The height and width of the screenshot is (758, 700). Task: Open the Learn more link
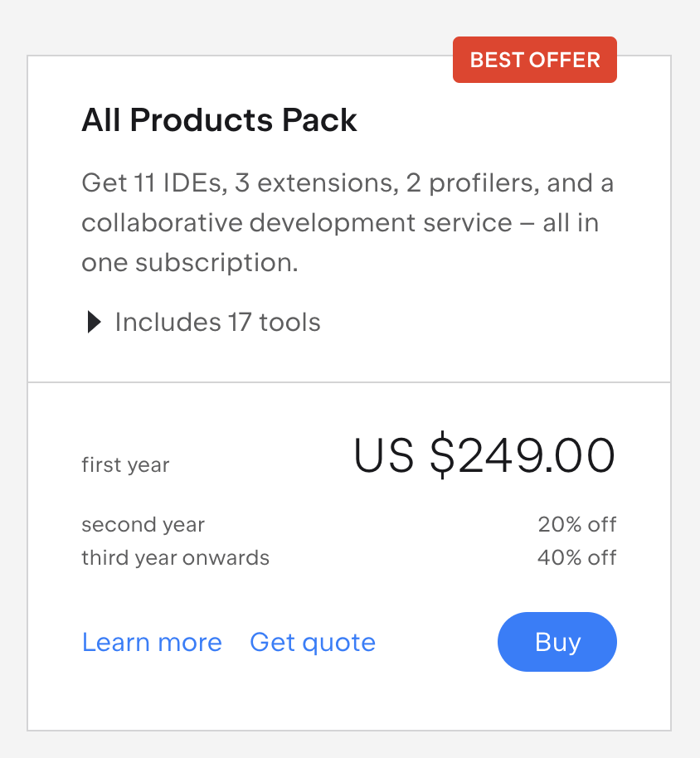click(x=152, y=642)
